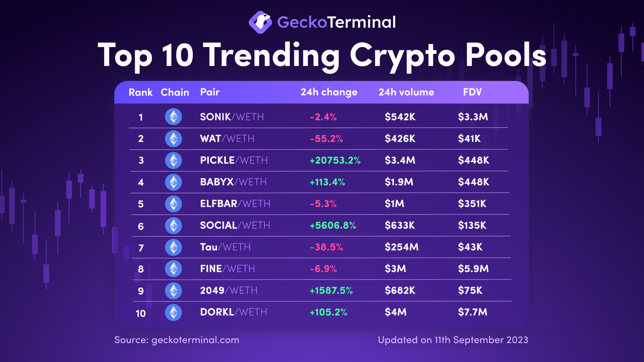This screenshot has height=362, width=644.
Task: Click the Ethereum icon in the SOCIAL row
Action: pos(173,226)
